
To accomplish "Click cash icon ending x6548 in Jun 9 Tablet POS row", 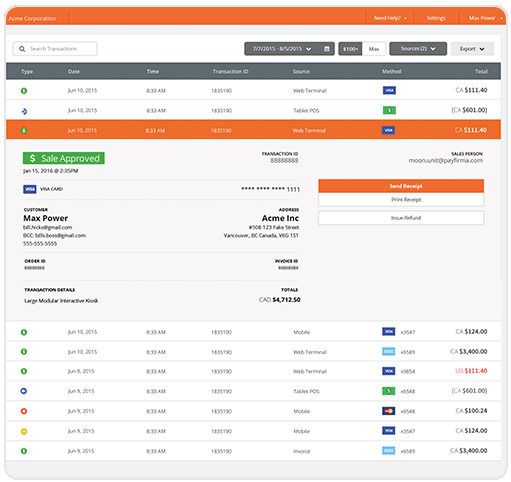I will (388, 391).
